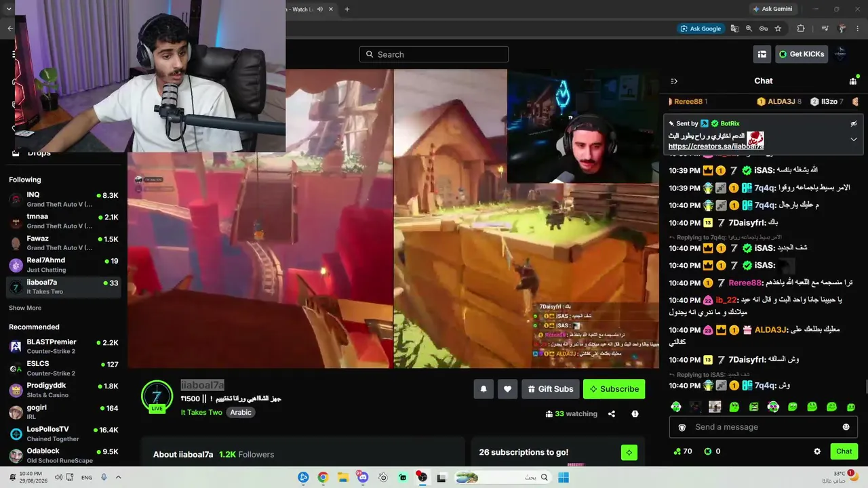The image size is (868, 488).
Task: Click the Ask Gemini button in Chrome
Action: 772,9
